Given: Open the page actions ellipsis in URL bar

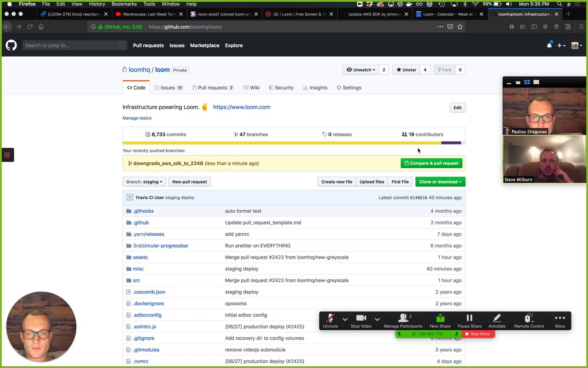Looking at the screenshot, I should [440, 27].
